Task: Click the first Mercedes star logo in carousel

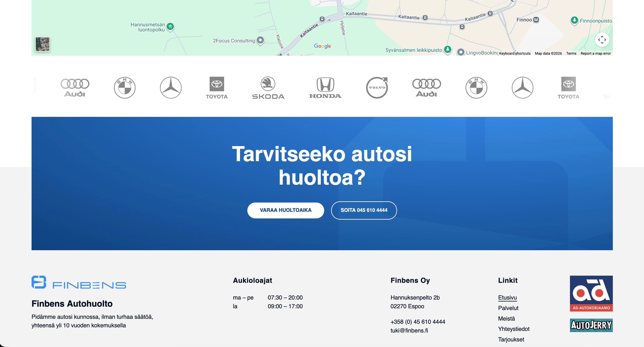Action: coord(171,88)
